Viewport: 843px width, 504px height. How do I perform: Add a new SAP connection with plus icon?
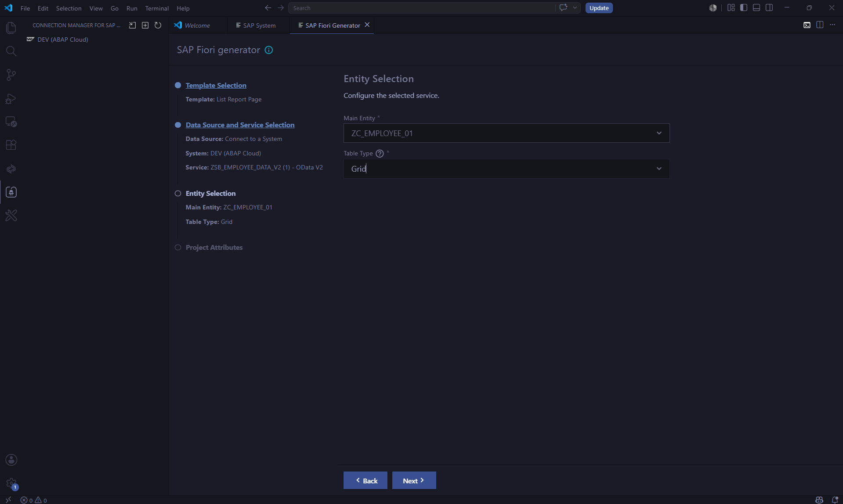point(145,25)
